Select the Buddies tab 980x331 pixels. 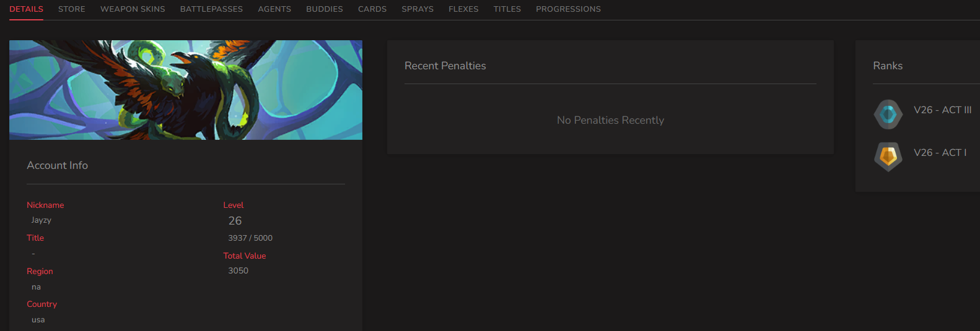click(x=325, y=9)
